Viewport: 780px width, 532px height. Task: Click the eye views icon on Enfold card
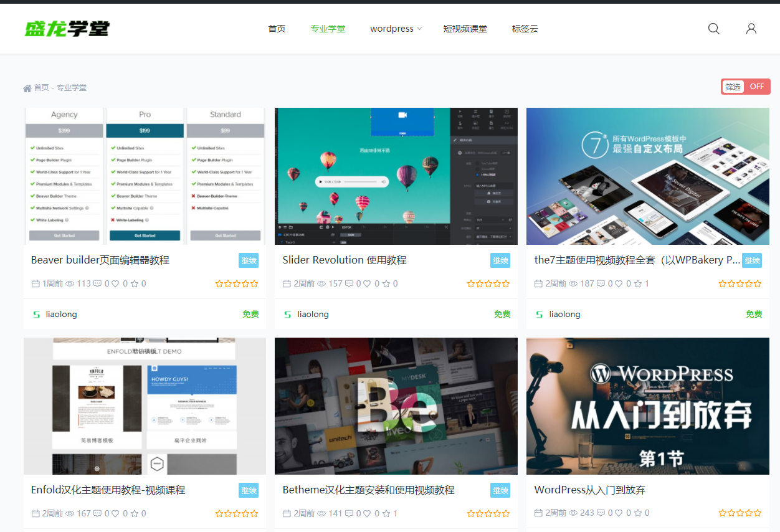point(70,513)
